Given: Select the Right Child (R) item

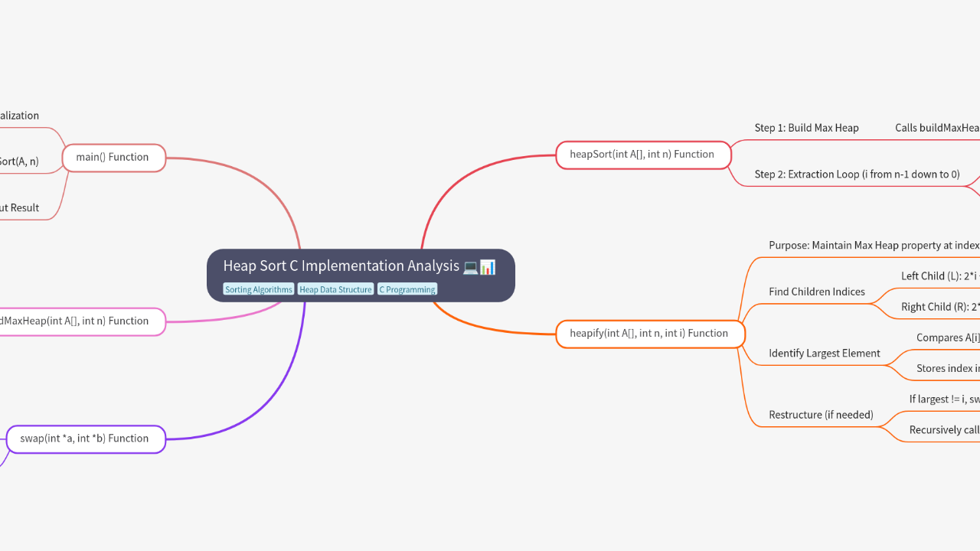Looking at the screenshot, I should pyautogui.click(x=940, y=307).
